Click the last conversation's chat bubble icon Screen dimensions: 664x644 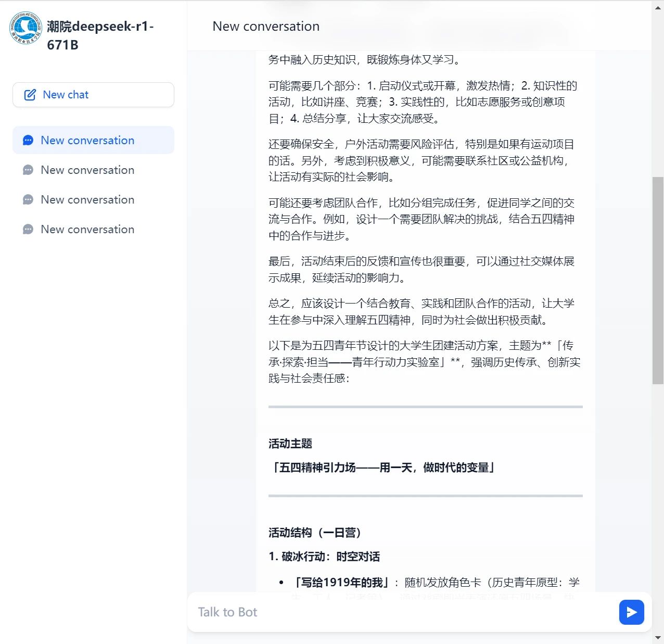pyautogui.click(x=28, y=230)
